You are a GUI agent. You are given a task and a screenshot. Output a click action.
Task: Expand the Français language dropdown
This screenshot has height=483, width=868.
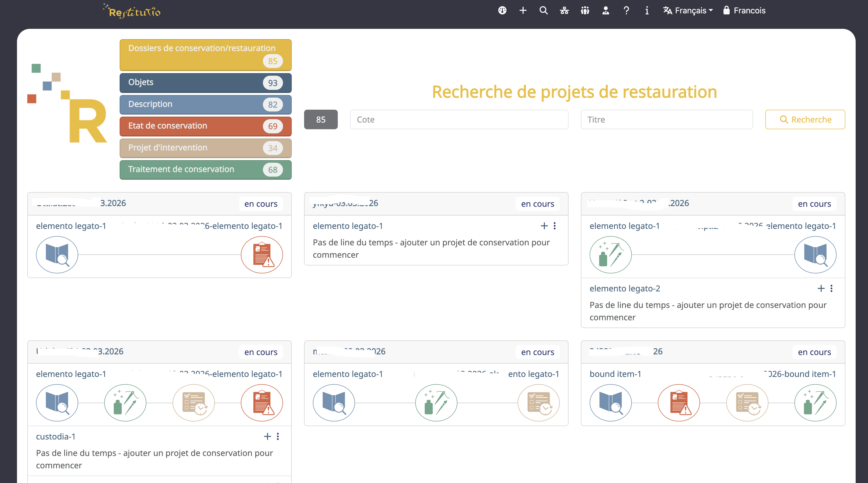(x=687, y=11)
